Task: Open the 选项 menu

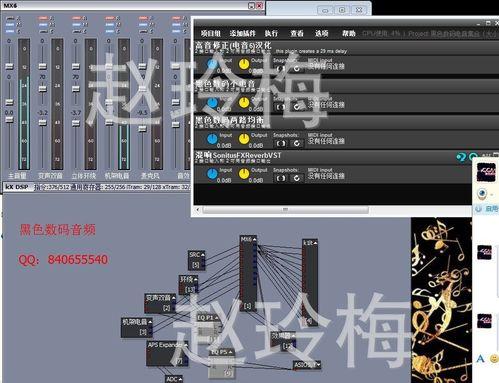Action: [x=322, y=33]
